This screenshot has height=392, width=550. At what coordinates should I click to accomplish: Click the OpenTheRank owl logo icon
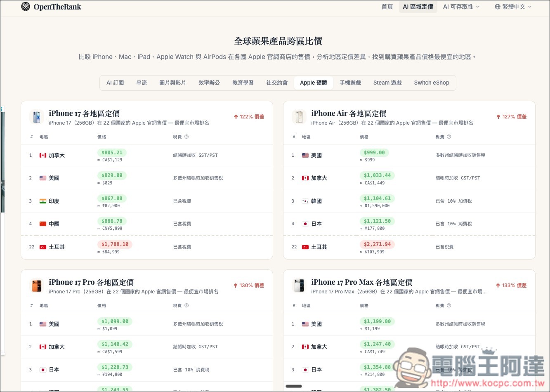(26, 7)
